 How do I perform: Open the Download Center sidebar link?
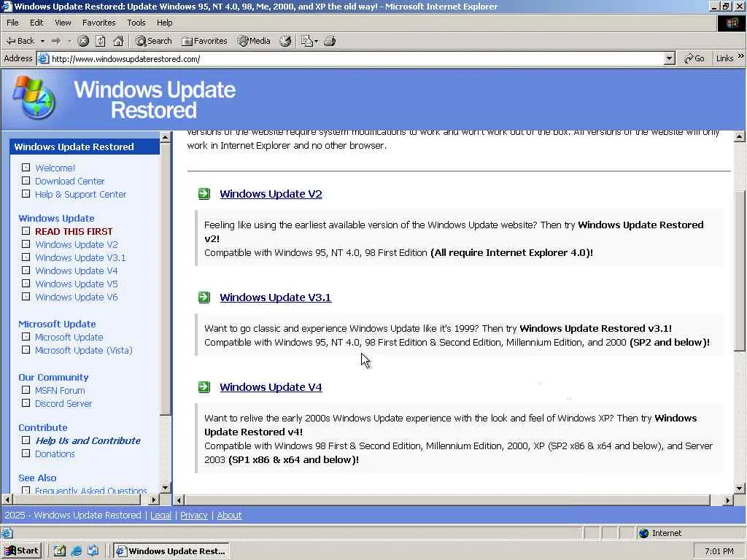click(69, 181)
